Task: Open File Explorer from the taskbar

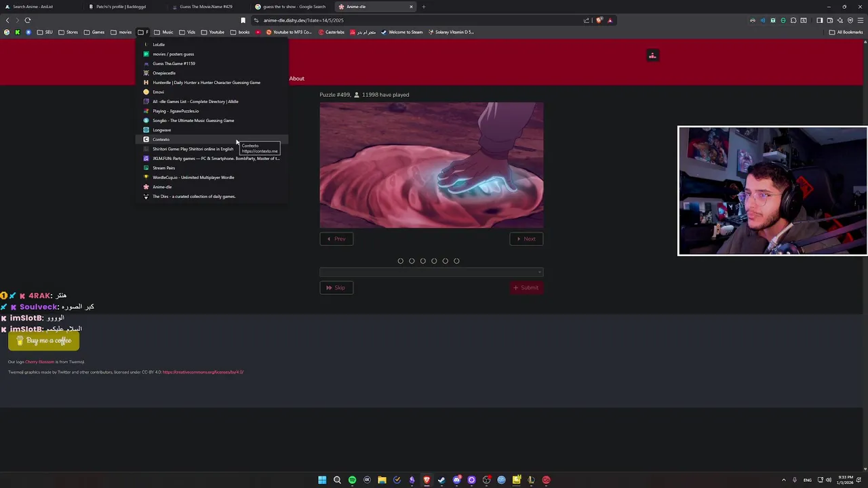Action: (382, 480)
